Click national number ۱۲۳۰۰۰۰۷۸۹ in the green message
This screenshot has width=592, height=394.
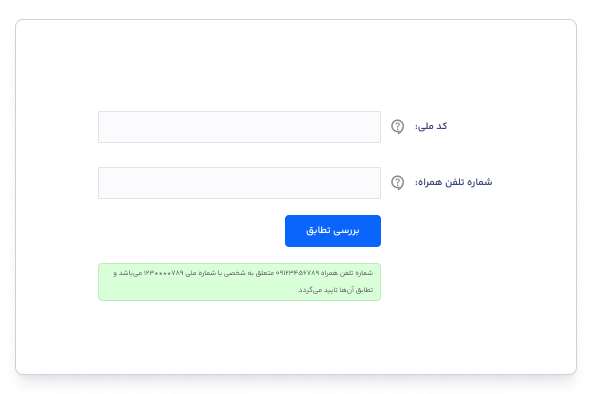click(163, 273)
